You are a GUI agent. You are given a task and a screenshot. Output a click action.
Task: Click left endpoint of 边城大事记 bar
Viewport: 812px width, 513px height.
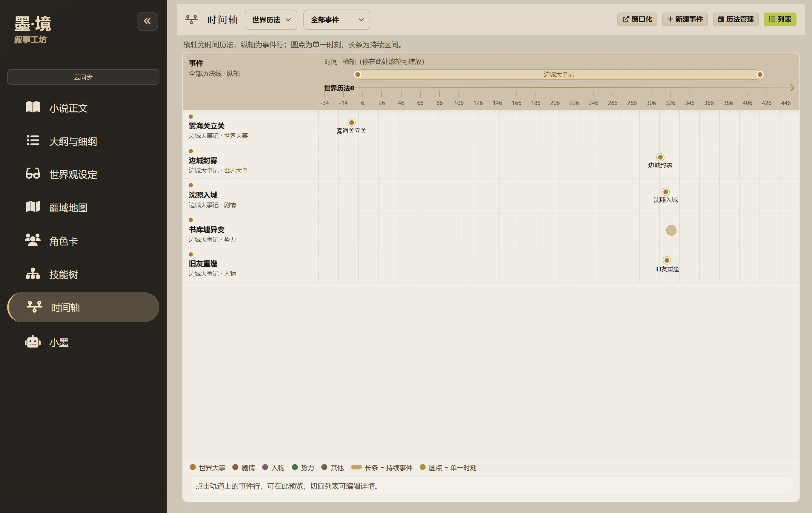tap(357, 75)
